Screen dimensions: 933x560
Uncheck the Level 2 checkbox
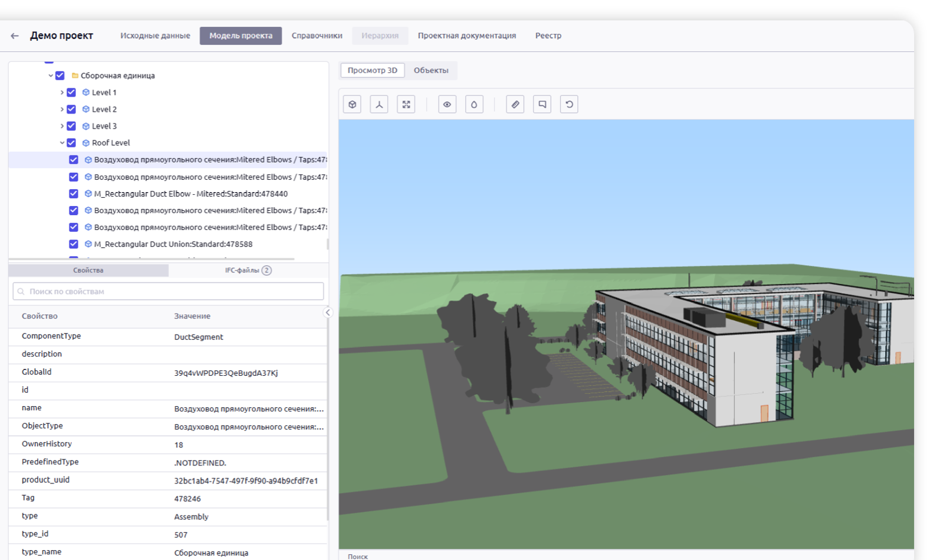coord(71,109)
